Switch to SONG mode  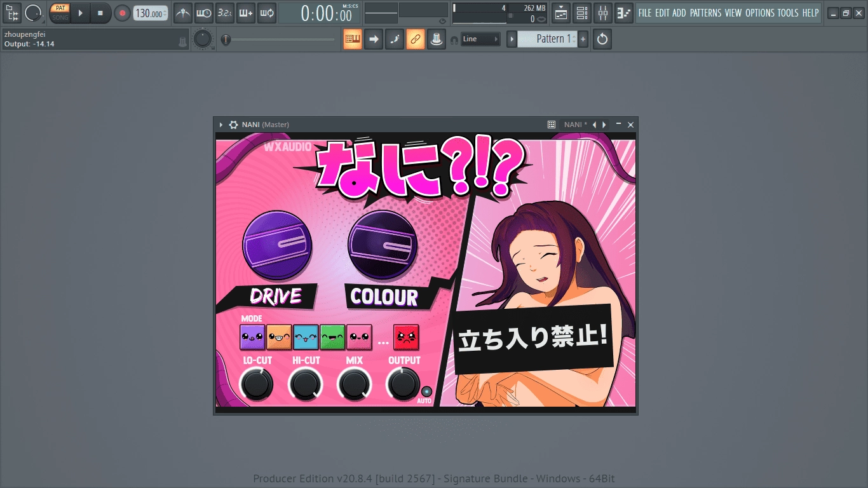click(x=60, y=17)
